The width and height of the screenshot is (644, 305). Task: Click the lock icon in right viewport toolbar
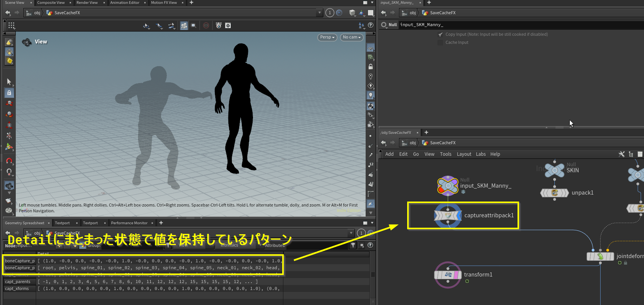point(371,67)
